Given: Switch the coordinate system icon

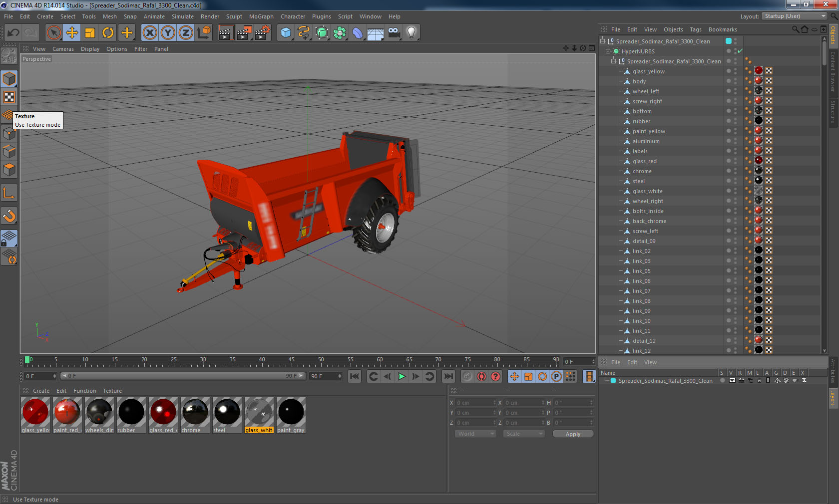Looking at the screenshot, I should click(x=204, y=33).
